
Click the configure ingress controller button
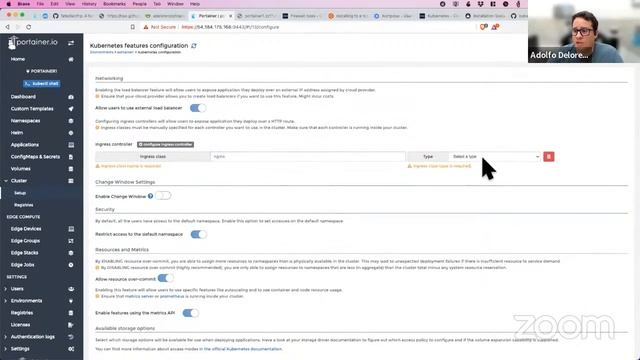point(165,144)
